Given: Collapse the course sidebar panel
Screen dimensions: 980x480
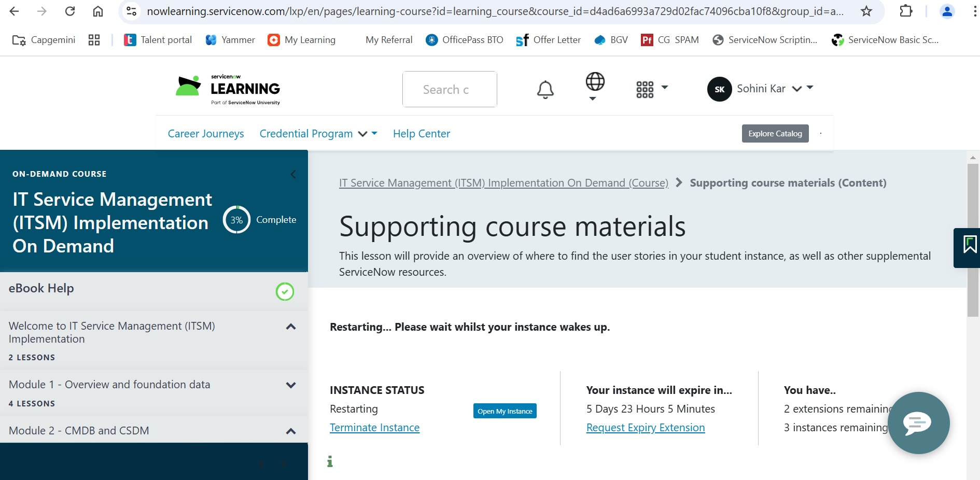Looking at the screenshot, I should click(292, 174).
